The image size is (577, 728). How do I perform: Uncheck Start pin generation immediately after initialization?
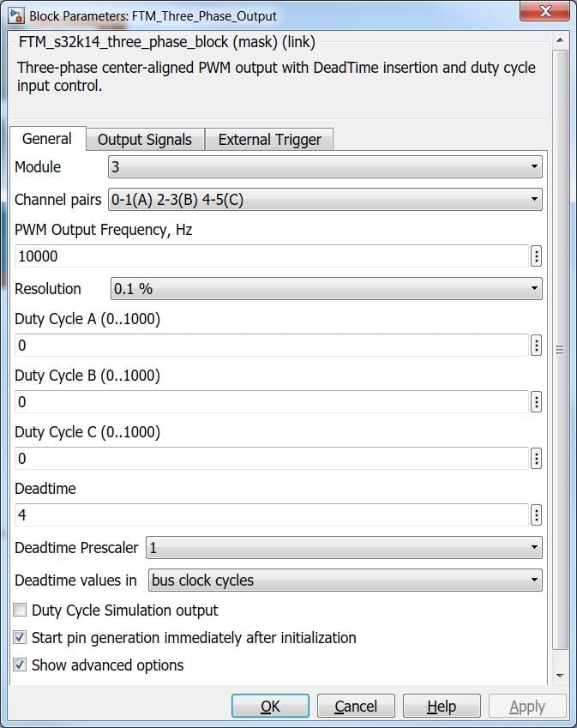click(20, 638)
